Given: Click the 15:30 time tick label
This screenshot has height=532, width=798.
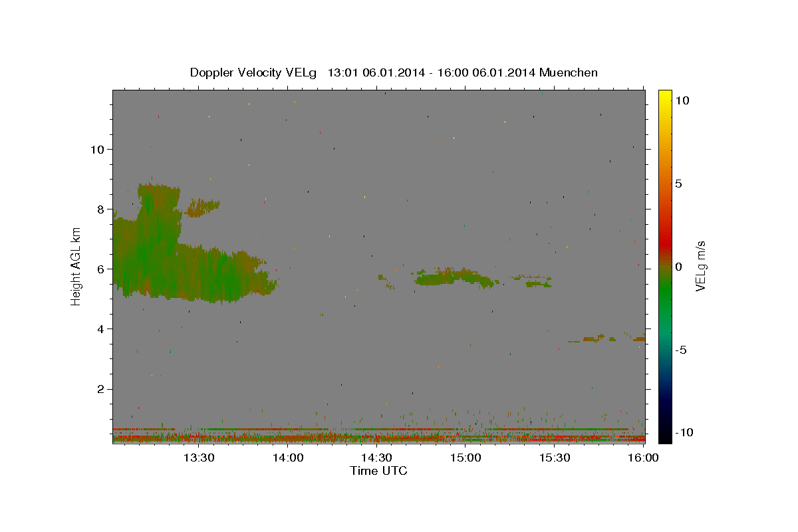Looking at the screenshot, I should [555, 458].
